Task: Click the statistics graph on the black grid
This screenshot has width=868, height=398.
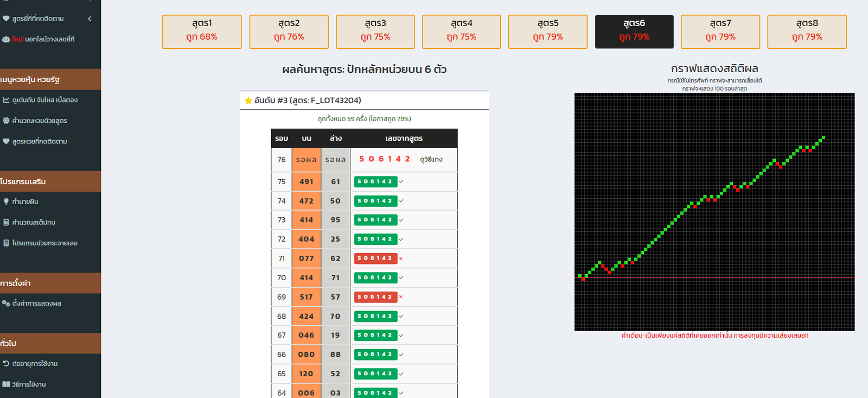Action: (x=714, y=212)
